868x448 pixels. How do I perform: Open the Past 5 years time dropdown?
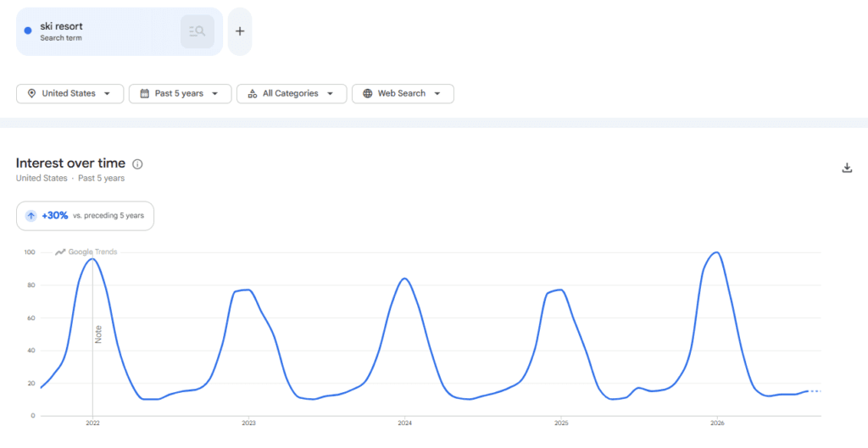pyautogui.click(x=180, y=93)
